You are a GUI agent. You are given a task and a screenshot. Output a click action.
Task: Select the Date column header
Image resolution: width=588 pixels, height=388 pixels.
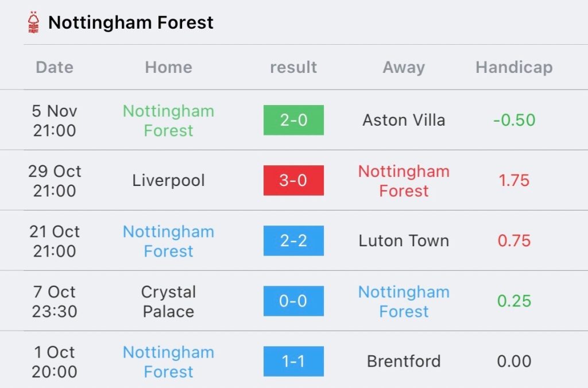point(55,68)
